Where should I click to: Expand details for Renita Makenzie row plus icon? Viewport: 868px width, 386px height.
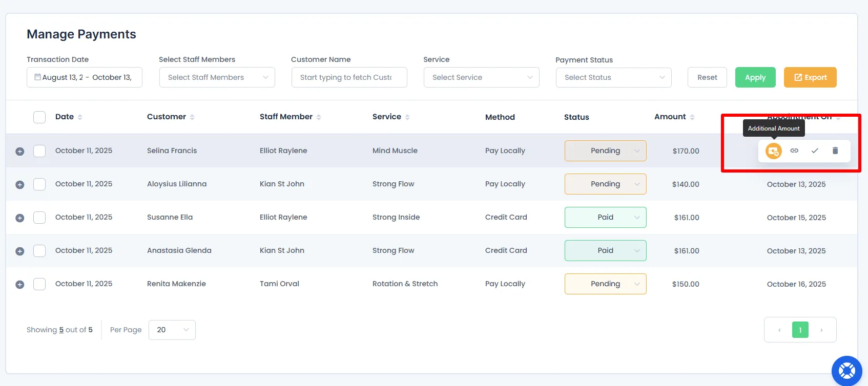click(x=20, y=285)
